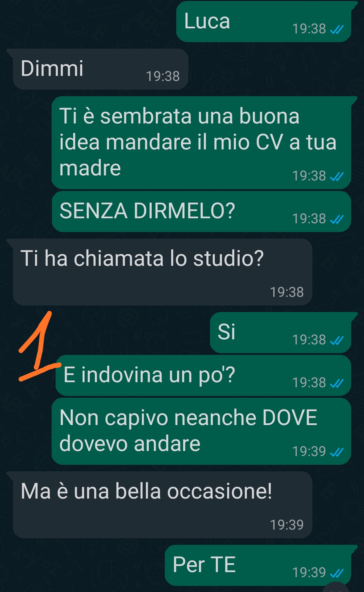Tap the "Per TE" message text
Viewport: 364px width, 592px height.
pos(204,565)
